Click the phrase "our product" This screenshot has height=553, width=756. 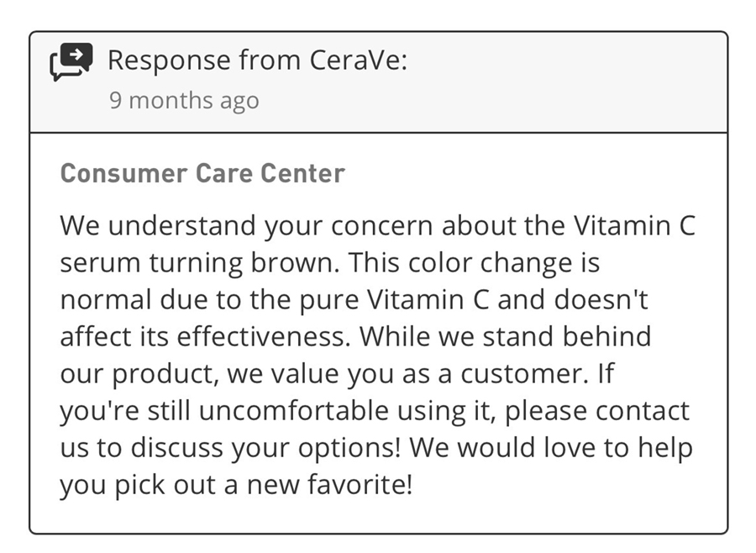pos(139,374)
